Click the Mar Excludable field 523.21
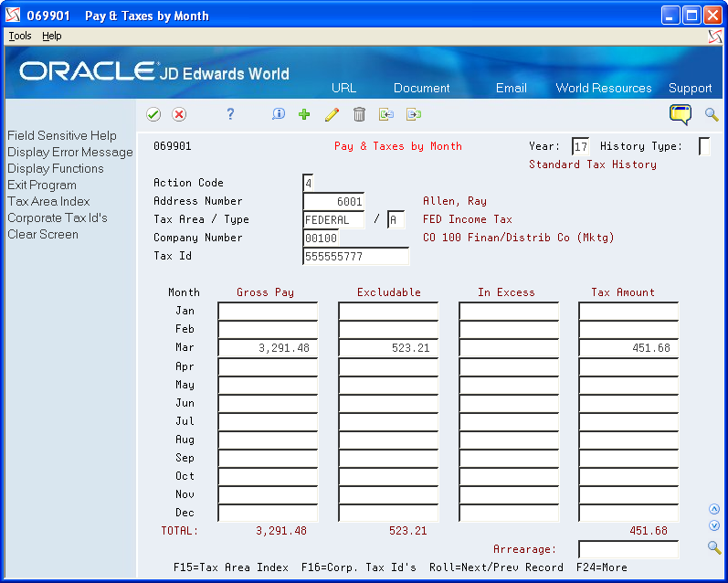 coord(388,347)
